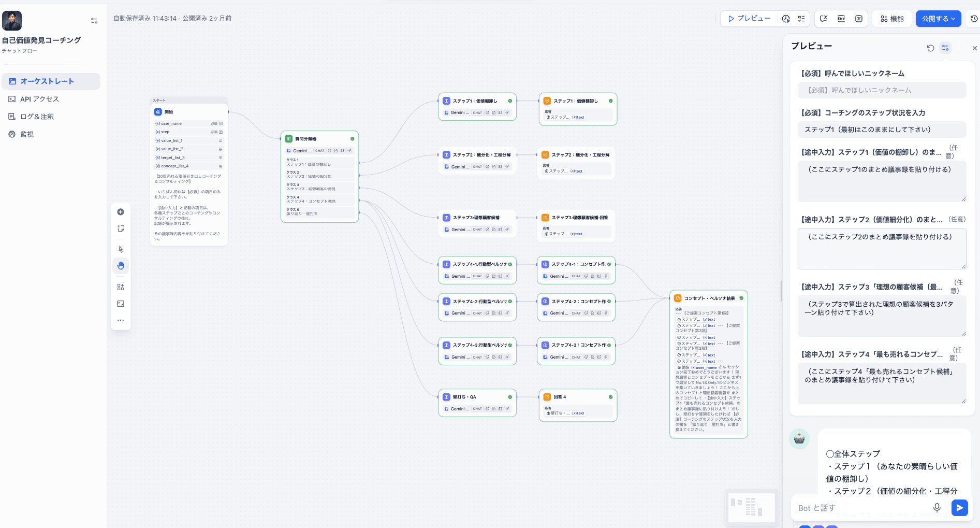Open the ENV environment variables icon
Image resolution: width=980 pixels, height=528 pixels.
(x=841, y=19)
